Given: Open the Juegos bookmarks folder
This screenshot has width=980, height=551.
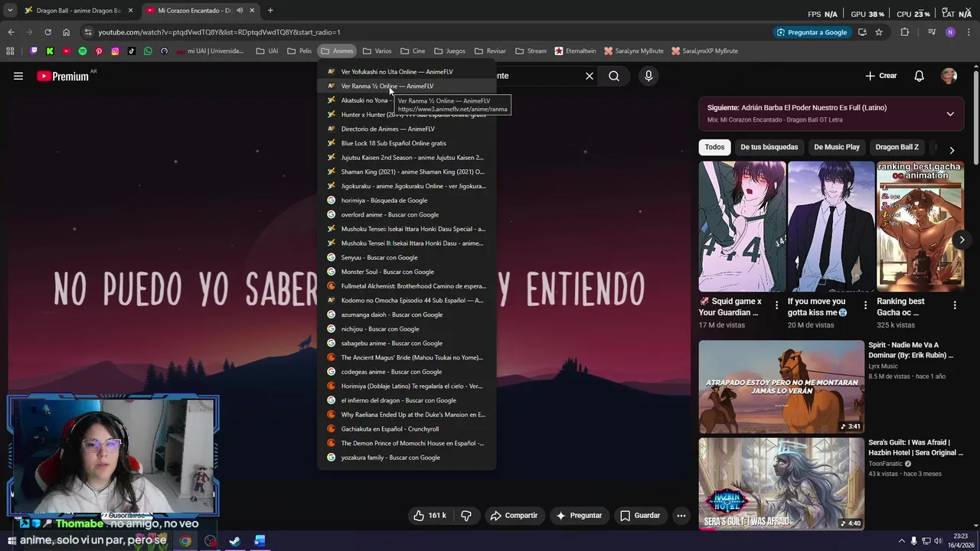Looking at the screenshot, I should click(x=449, y=51).
